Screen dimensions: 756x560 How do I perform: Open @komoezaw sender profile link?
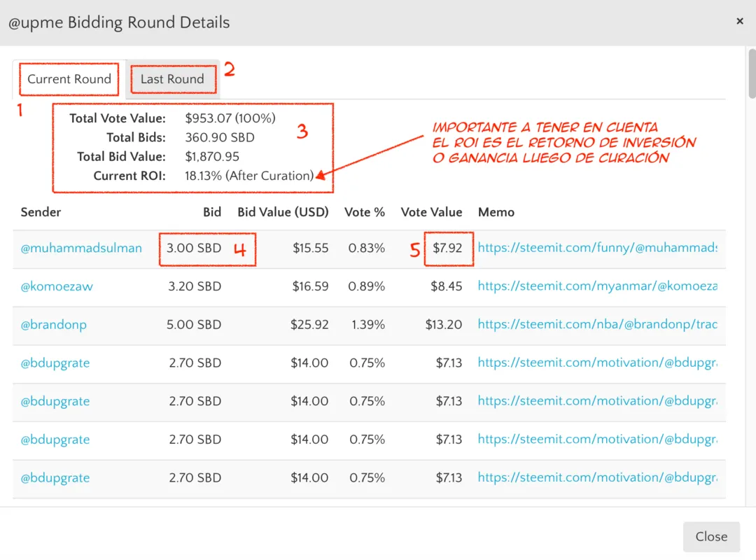[57, 286]
